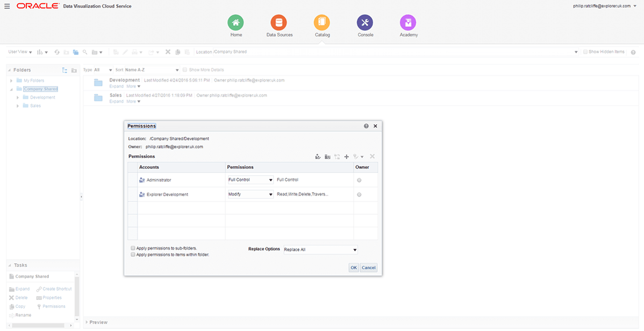Open Explorer Development's Modify permission dropdown
The image size is (644, 331).
coord(251,194)
